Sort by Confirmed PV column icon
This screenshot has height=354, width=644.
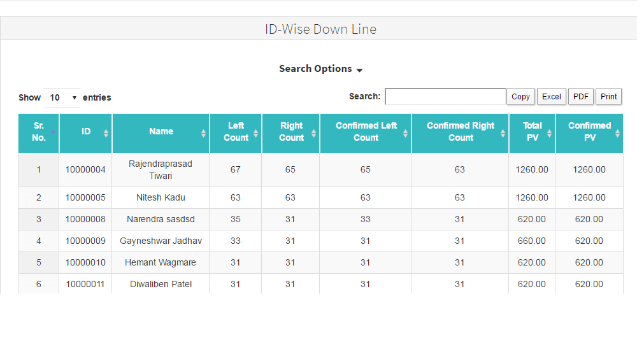click(617, 133)
